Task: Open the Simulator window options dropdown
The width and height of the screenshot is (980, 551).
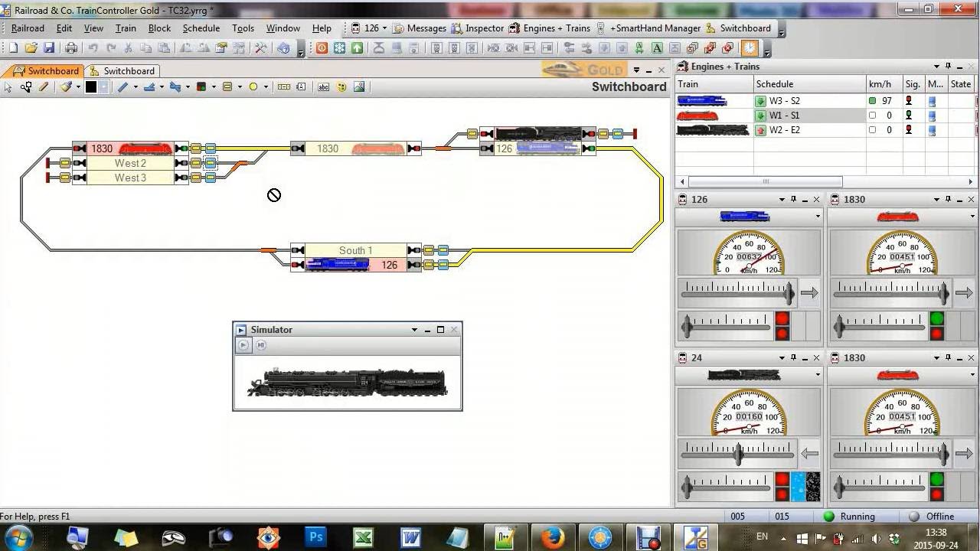Action: point(414,330)
